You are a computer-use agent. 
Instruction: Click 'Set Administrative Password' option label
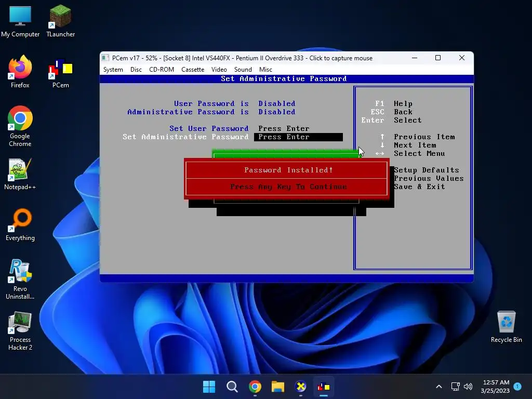click(x=185, y=137)
